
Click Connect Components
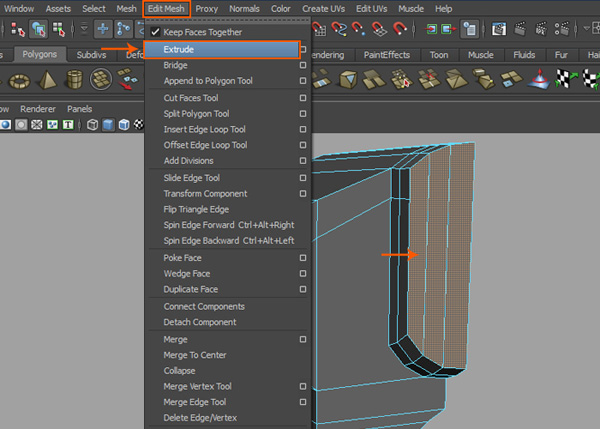(204, 307)
